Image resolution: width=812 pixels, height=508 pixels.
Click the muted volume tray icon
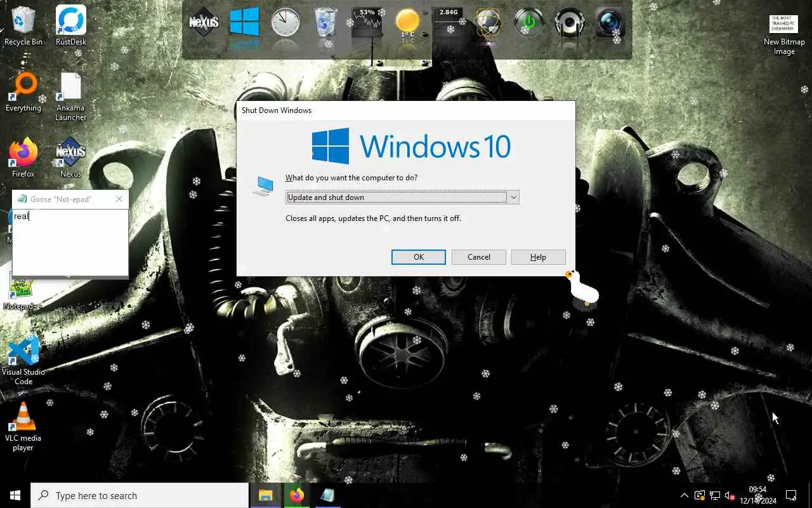(730, 495)
